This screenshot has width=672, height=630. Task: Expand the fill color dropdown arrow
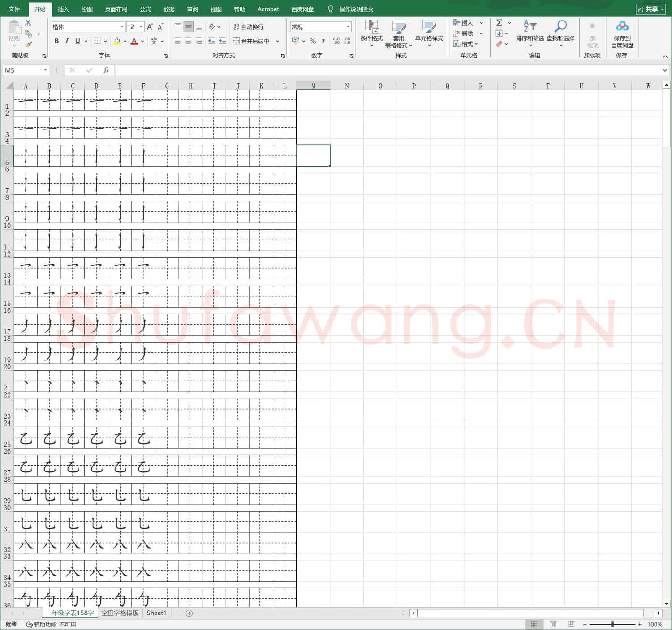[125, 41]
